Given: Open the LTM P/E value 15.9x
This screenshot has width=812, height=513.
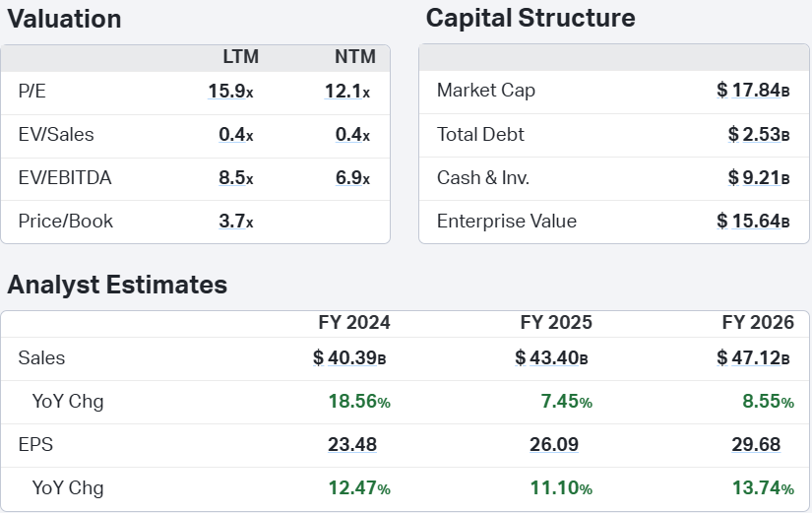Looking at the screenshot, I should 231,92.
